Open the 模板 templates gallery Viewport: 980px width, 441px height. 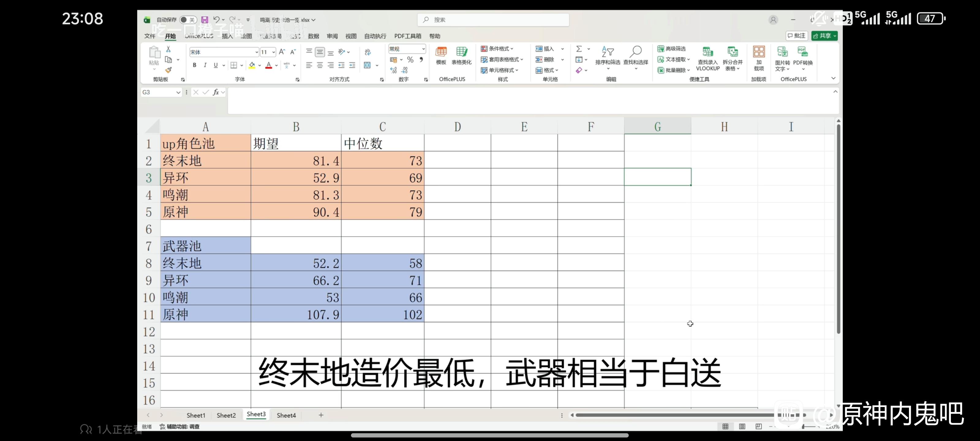tap(441, 56)
